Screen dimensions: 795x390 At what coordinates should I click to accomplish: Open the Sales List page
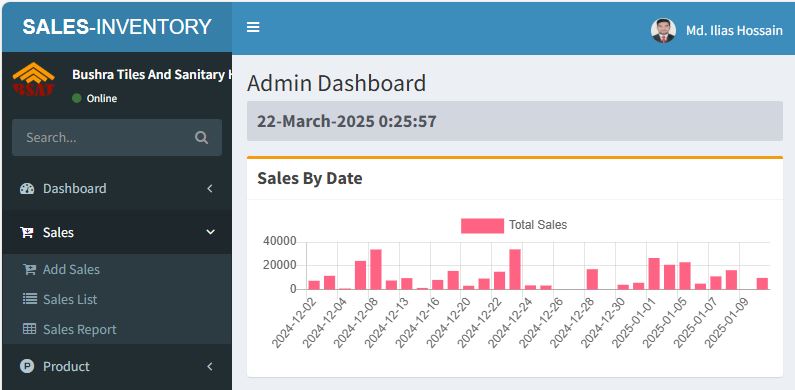(x=70, y=299)
